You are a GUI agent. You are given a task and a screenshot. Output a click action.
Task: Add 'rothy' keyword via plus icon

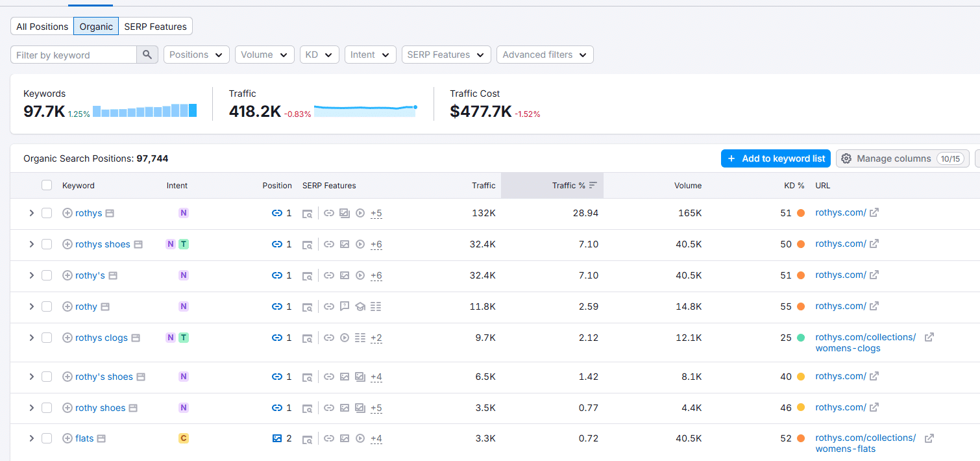(x=67, y=306)
